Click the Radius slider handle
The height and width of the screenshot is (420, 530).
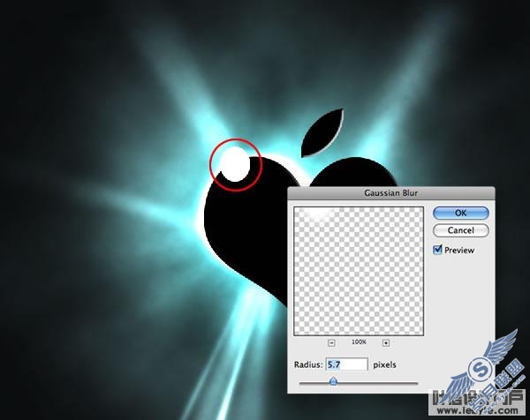tap(333, 381)
